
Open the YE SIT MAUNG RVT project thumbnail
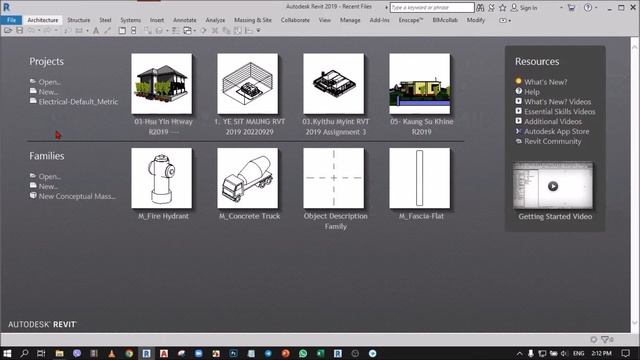click(248, 84)
